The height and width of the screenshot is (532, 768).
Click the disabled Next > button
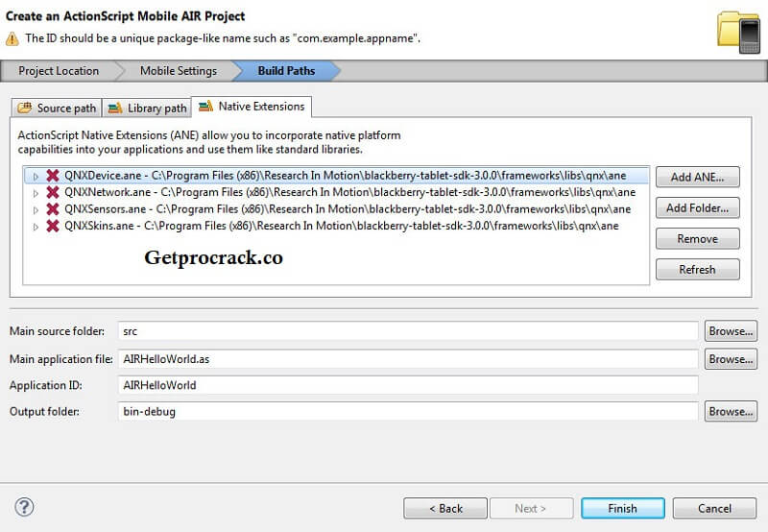pos(532,509)
